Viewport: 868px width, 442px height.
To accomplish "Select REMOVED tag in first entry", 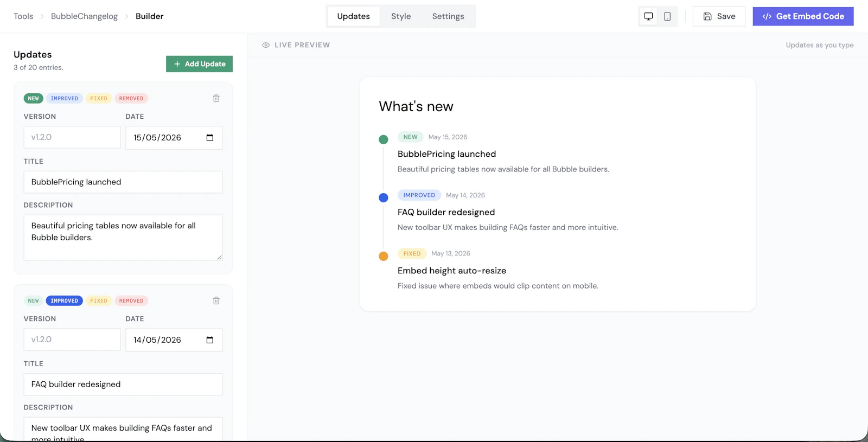I will click(131, 98).
